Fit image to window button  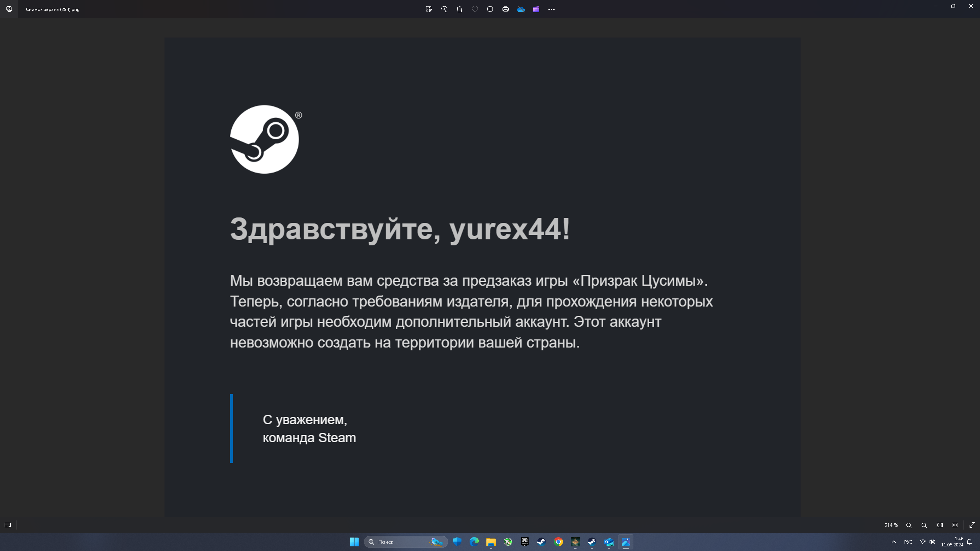click(x=940, y=525)
